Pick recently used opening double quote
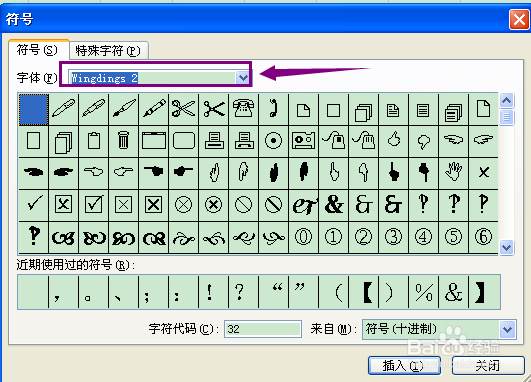The height and width of the screenshot is (382, 531). coord(274,292)
